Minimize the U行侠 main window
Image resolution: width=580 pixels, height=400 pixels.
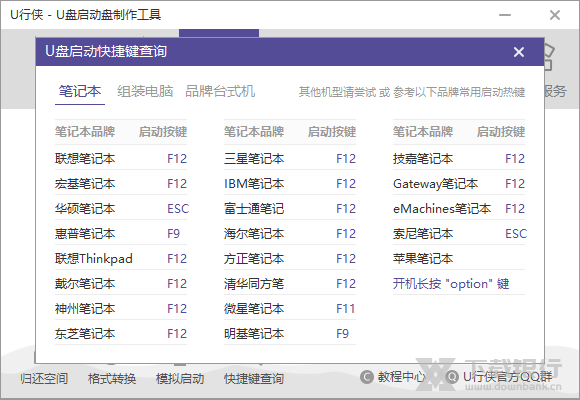tap(505, 15)
